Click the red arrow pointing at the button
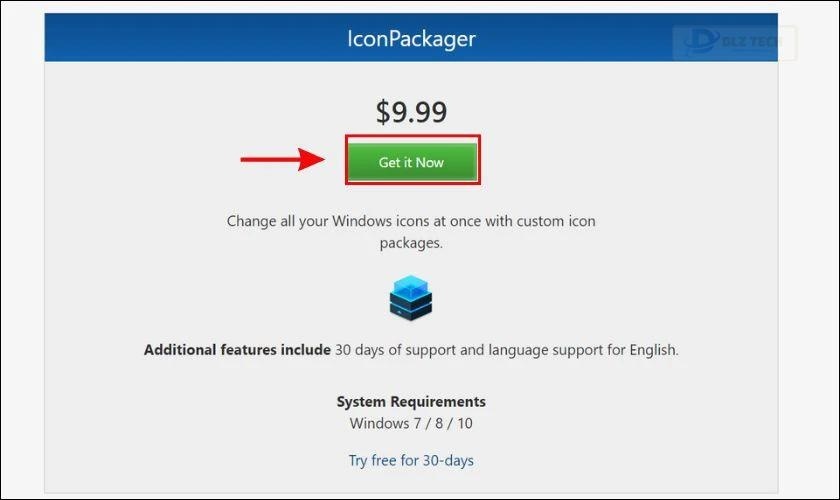 point(283,158)
